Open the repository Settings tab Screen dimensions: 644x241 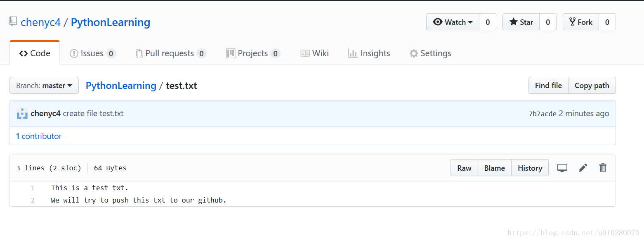click(430, 53)
